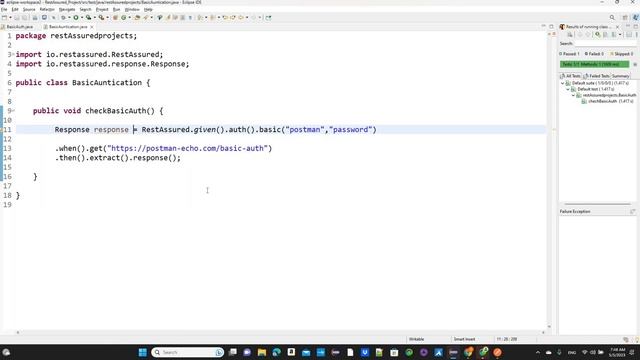Show hidden system tray icons

coord(538,352)
